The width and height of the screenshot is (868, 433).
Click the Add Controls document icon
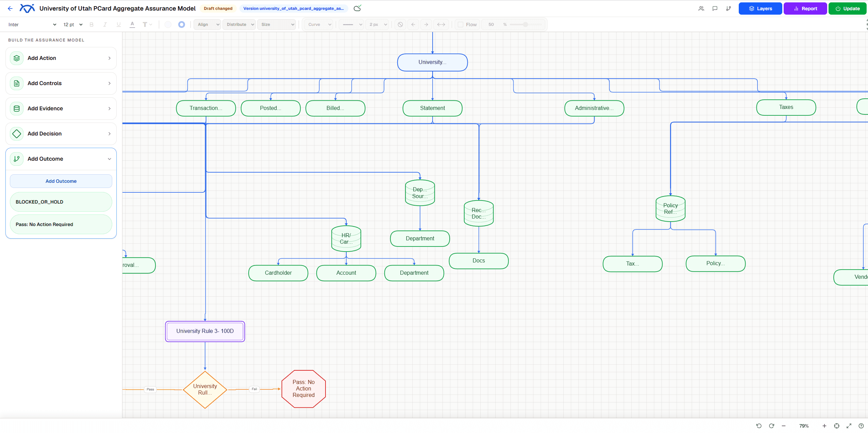(17, 83)
